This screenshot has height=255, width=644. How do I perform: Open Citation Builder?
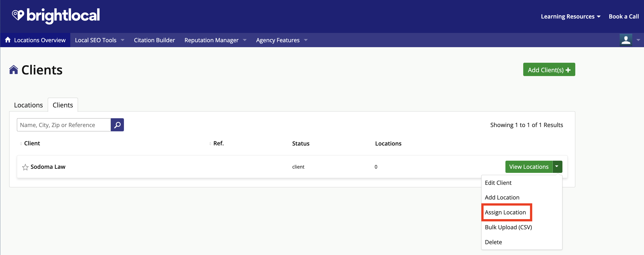(x=154, y=40)
